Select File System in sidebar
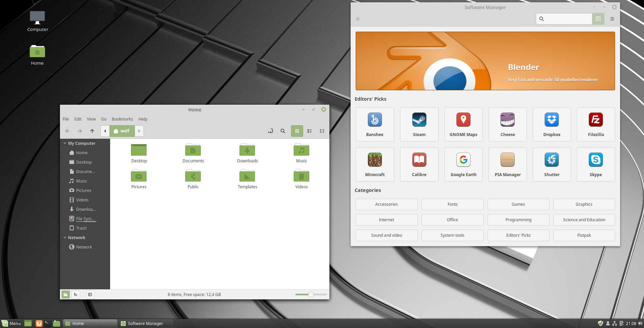The width and height of the screenshot is (644, 328). [82, 219]
